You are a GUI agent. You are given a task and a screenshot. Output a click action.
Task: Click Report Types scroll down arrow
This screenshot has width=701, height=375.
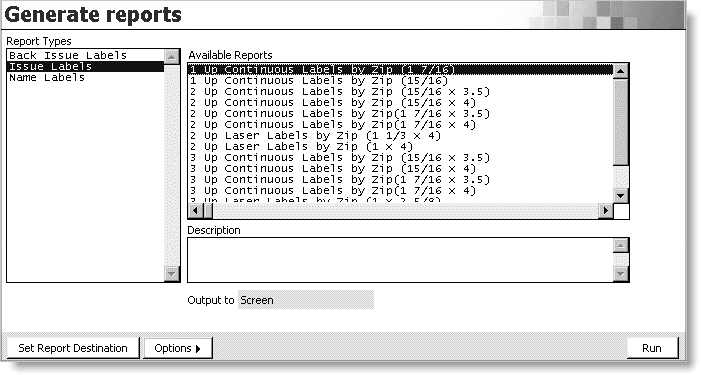(x=172, y=274)
